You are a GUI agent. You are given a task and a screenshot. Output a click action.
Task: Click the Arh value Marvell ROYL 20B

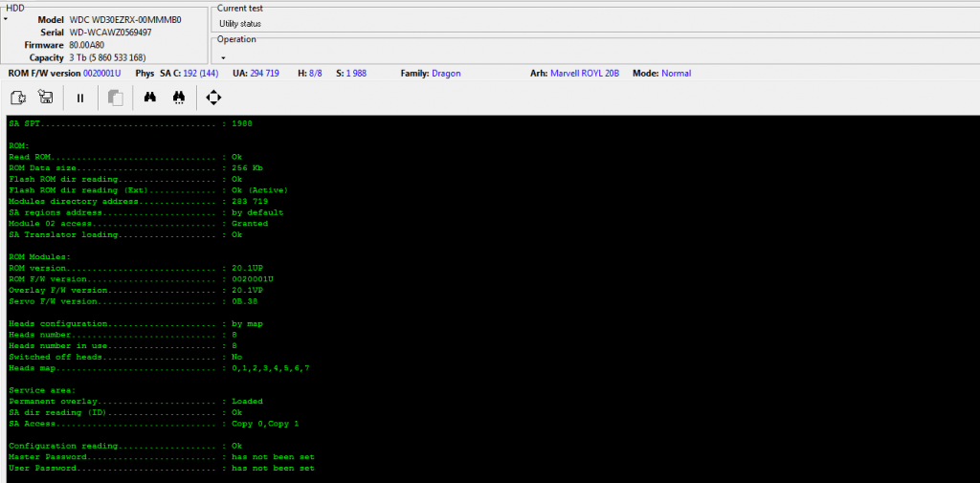pos(585,73)
